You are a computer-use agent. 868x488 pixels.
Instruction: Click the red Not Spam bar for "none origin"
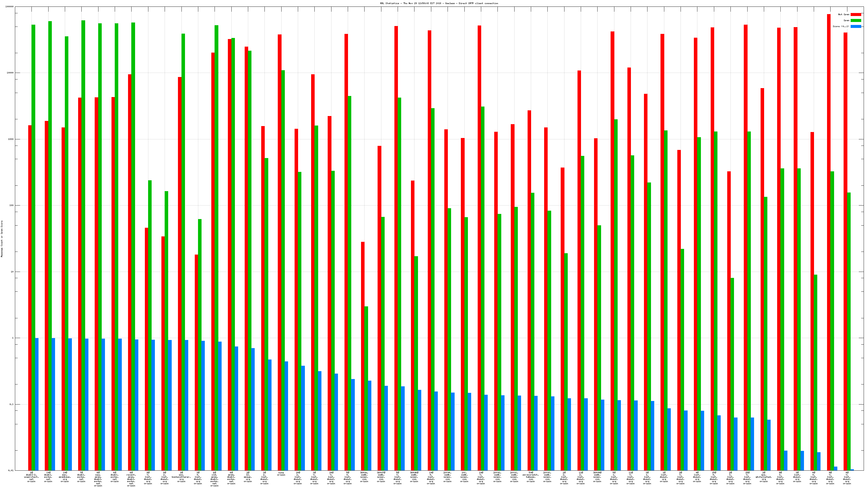280,253
